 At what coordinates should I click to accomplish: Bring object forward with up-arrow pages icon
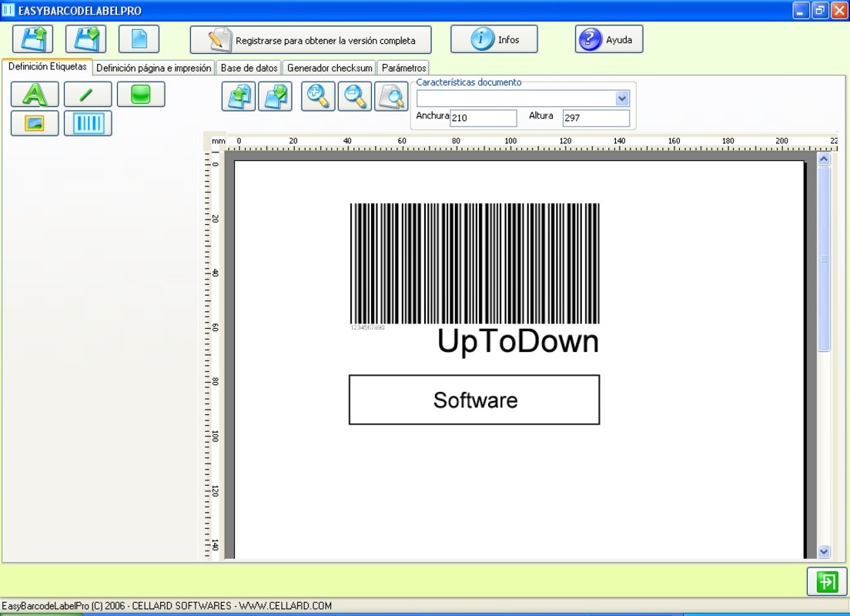pos(239,96)
